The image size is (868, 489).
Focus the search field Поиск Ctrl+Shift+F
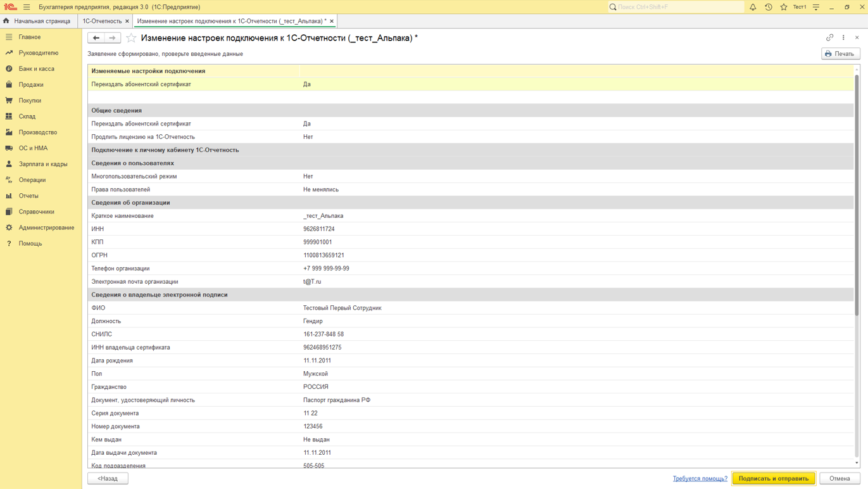click(x=676, y=7)
